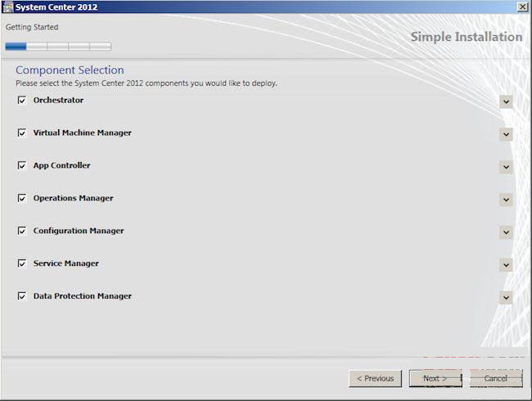Expand the Service Manager details chevron
The width and height of the screenshot is (532, 401).
pyautogui.click(x=506, y=265)
